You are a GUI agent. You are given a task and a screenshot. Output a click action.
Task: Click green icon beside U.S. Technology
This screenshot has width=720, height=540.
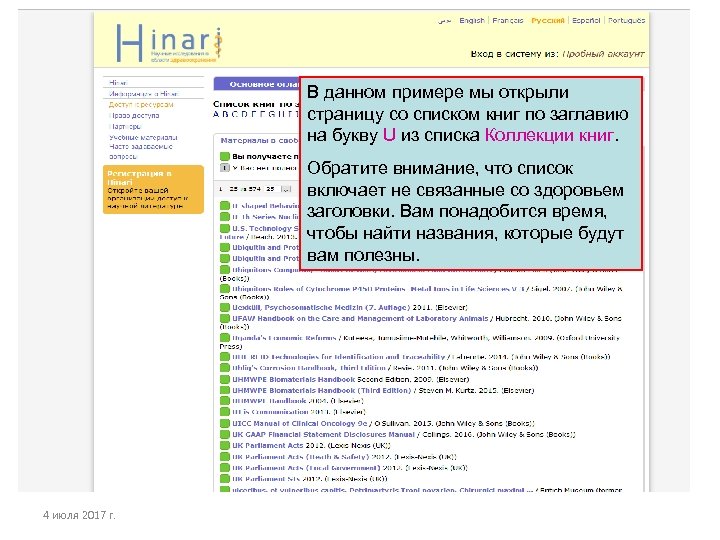[225, 228]
